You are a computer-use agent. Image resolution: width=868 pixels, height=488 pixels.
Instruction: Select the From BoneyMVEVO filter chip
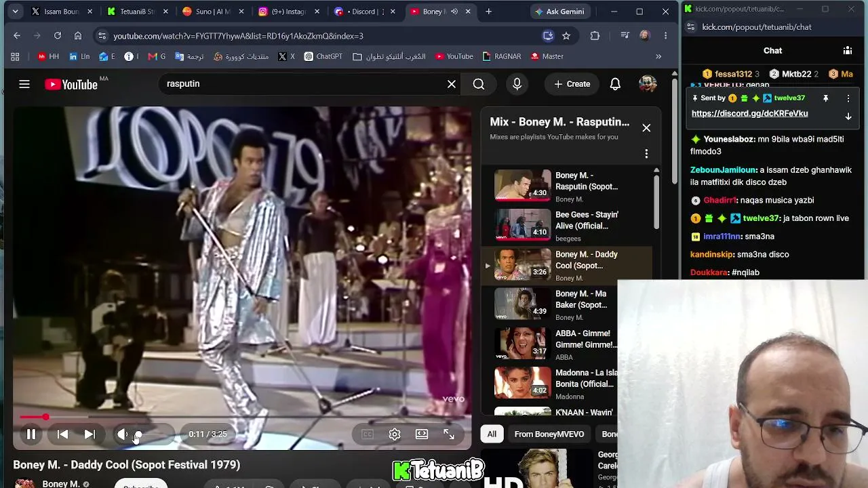(x=549, y=434)
